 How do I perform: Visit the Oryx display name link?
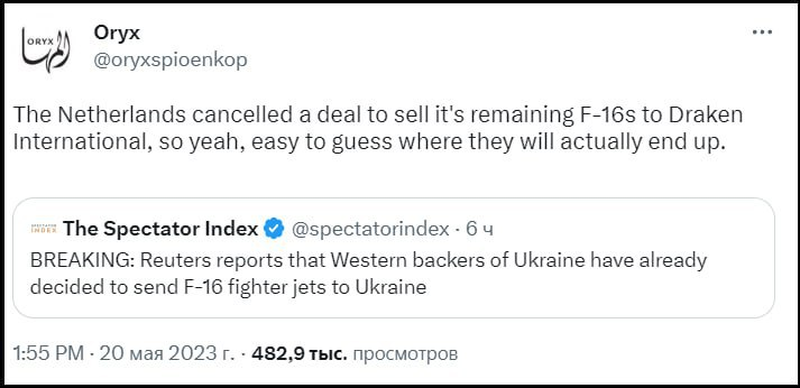(116, 33)
